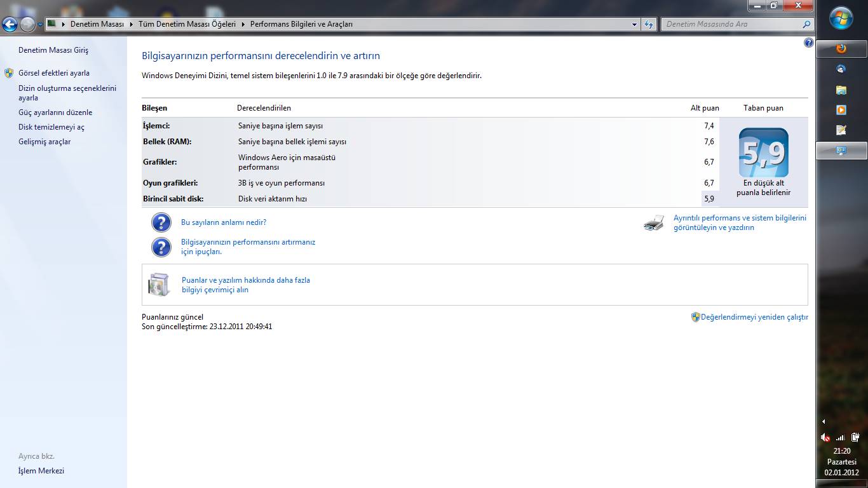
Task: Open İşlem Merkezi link
Action: (x=41, y=471)
